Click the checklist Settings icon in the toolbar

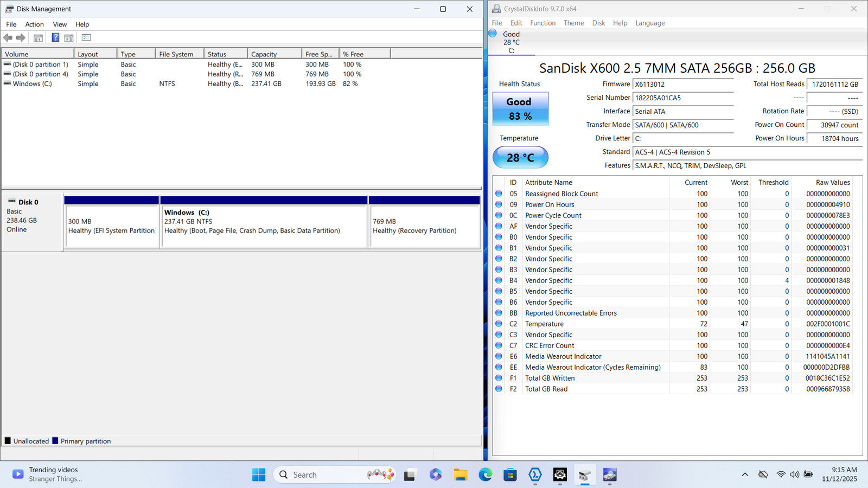[x=86, y=37]
